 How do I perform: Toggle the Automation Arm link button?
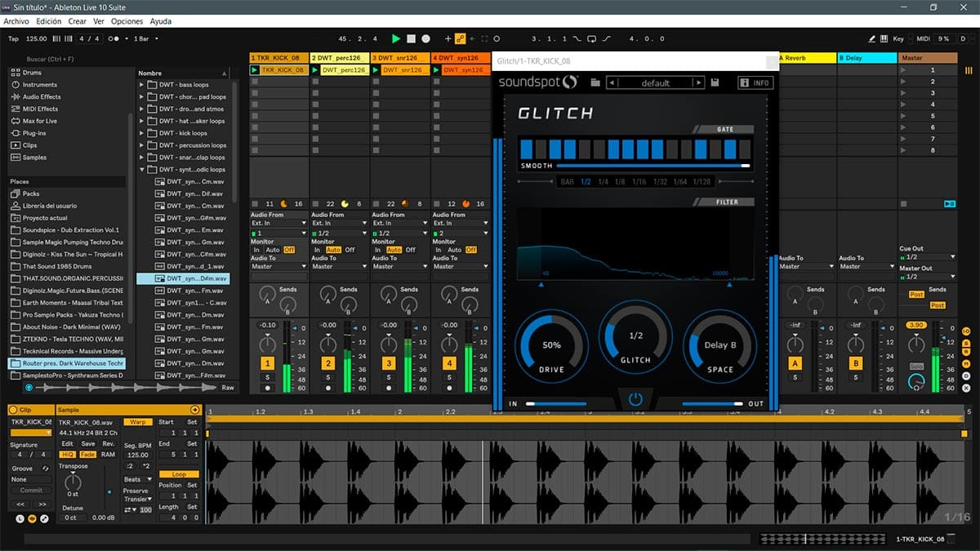(460, 38)
